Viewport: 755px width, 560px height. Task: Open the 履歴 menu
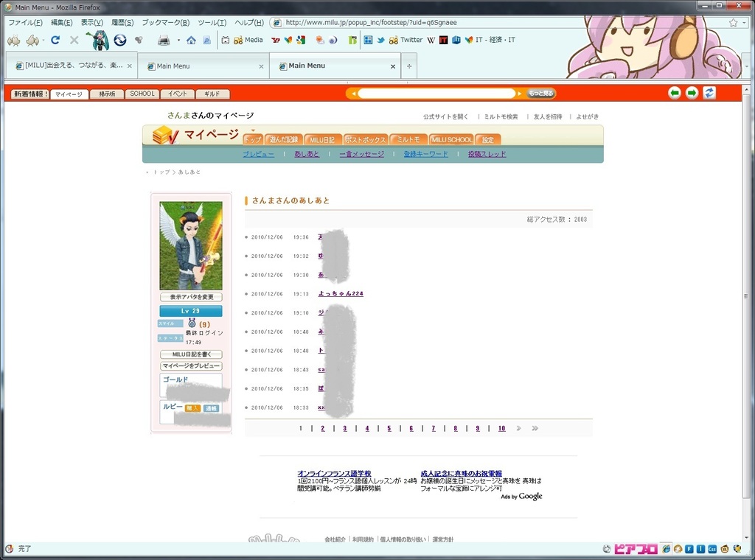pos(122,23)
